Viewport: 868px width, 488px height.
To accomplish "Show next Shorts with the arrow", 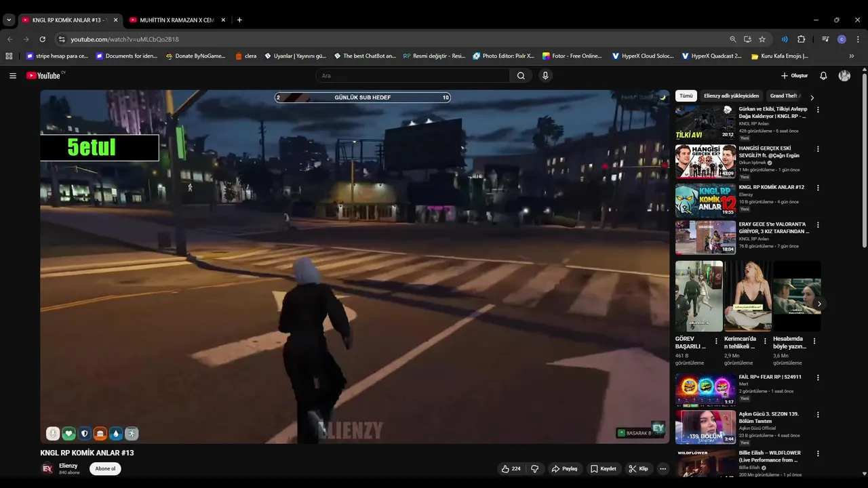I will [819, 304].
